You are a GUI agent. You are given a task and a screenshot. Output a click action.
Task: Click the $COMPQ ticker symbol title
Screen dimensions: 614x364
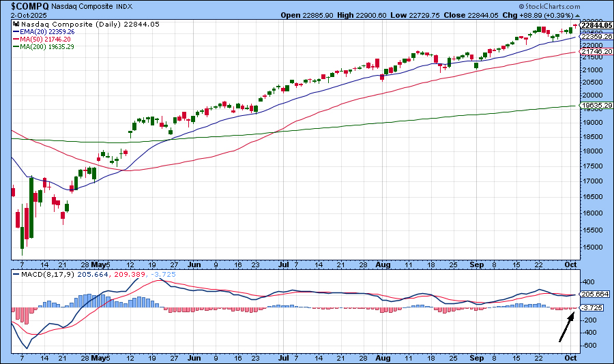pos(29,5)
